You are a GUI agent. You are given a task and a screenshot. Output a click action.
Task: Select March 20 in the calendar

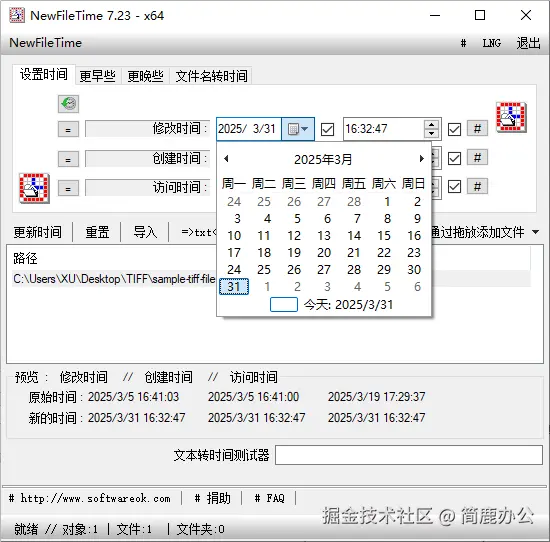pos(324,253)
